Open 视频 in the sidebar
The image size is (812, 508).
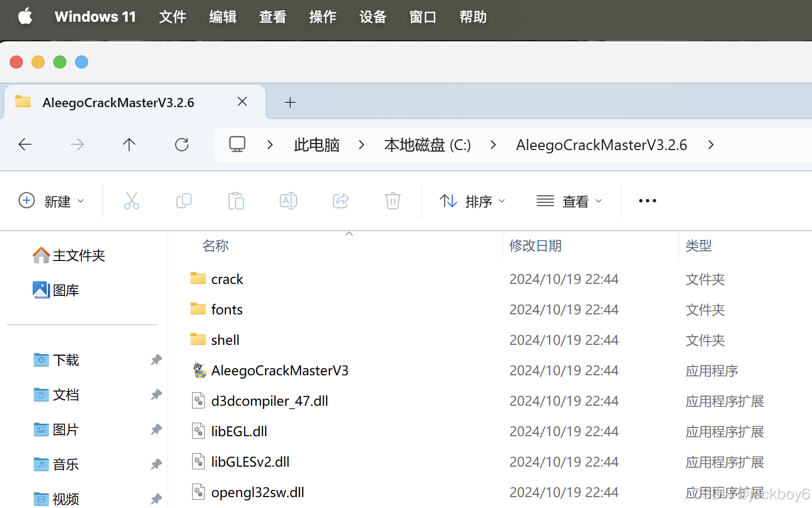56,499
